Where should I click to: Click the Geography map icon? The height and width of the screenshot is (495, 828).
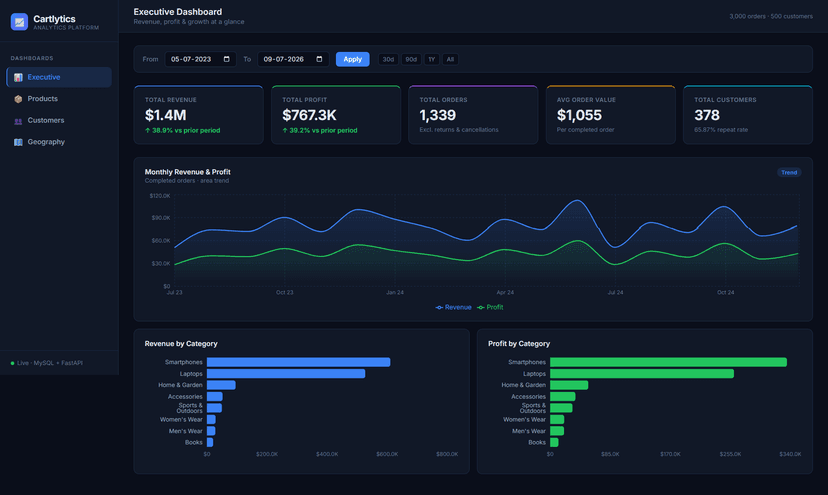coord(18,142)
